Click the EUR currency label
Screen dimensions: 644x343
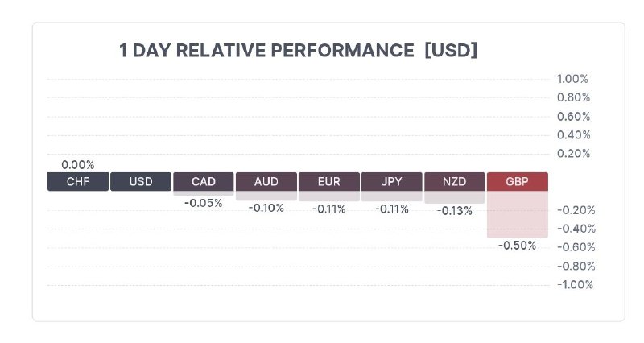[329, 181]
